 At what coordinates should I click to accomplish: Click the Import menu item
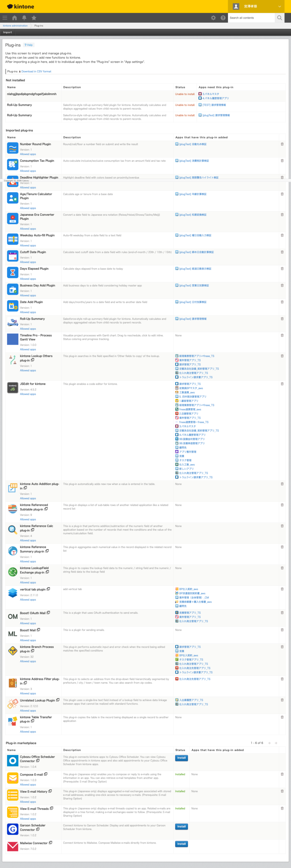tap(7, 33)
